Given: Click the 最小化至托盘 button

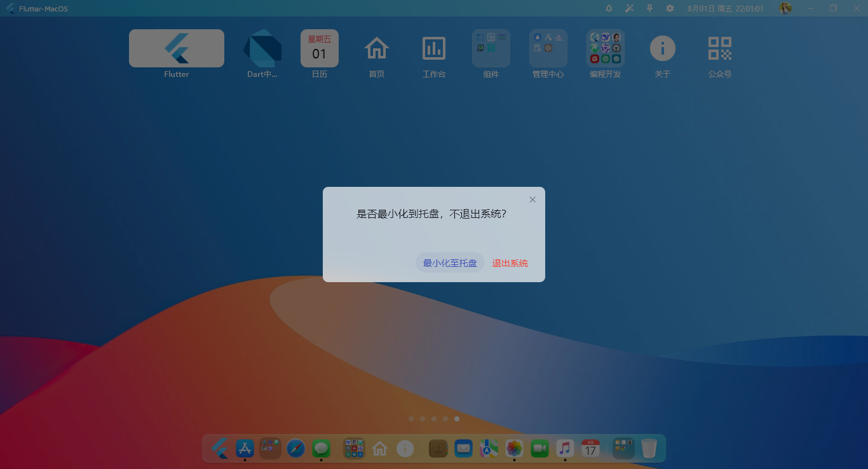Looking at the screenshot, I should [x=450, y=262].
